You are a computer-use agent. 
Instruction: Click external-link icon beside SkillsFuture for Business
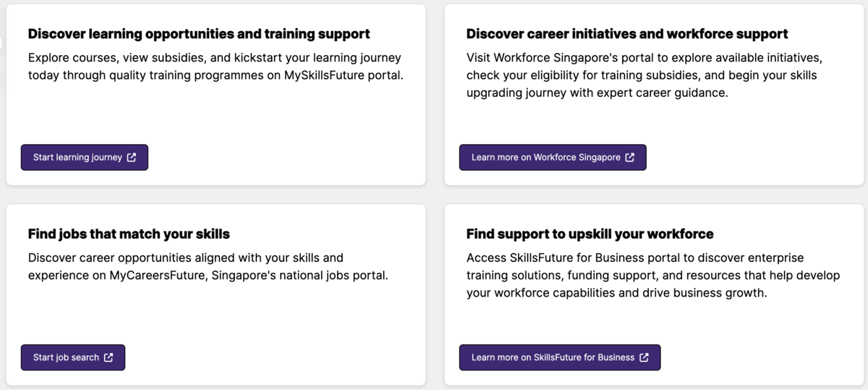[x=644, y=357]
